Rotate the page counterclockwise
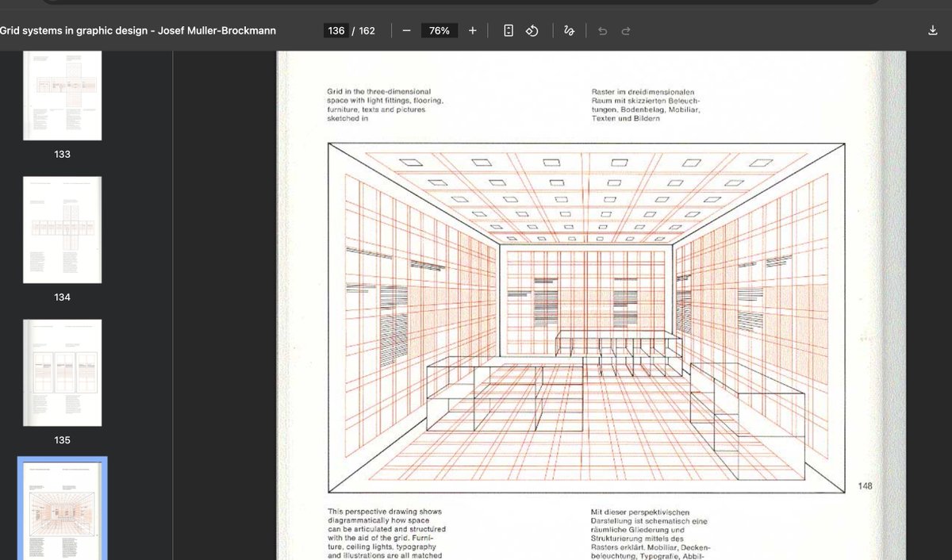This screenshot has width=952, height=560. click(532, 31)
